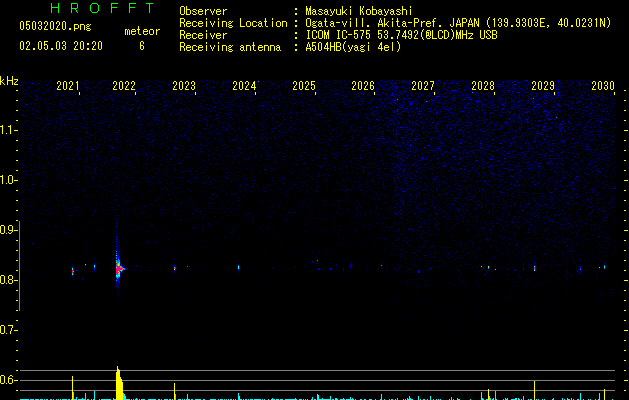
Task: Click the 2025 time axis label
Action: pyautogui.click(x=304, y=86)
